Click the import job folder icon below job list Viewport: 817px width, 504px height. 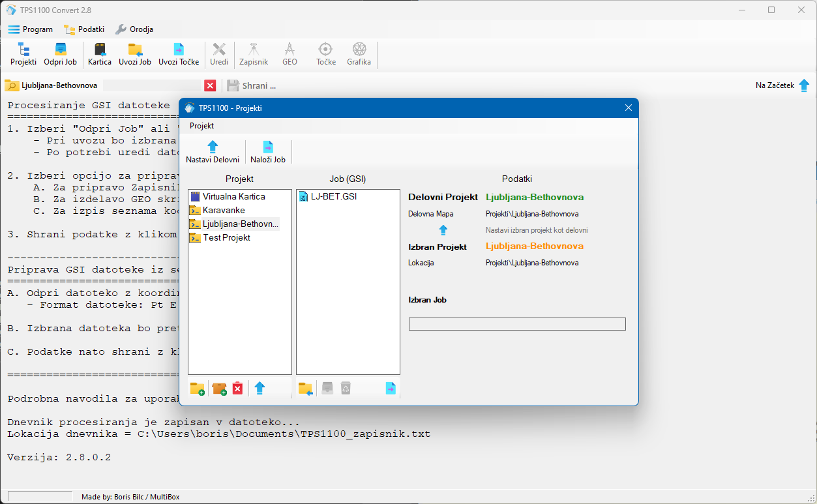[305, 389]
